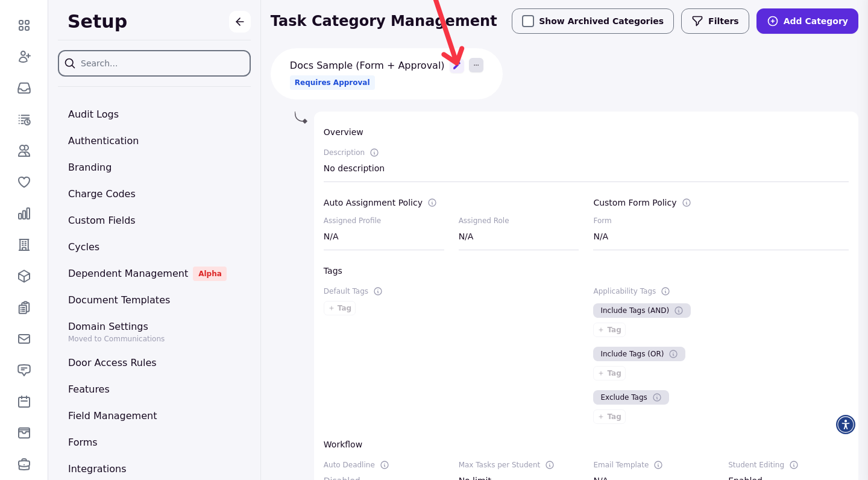Click info icon beside Max Tasks per Student
The width and height of the screenshot is (868, 480).
click(550, 465)
